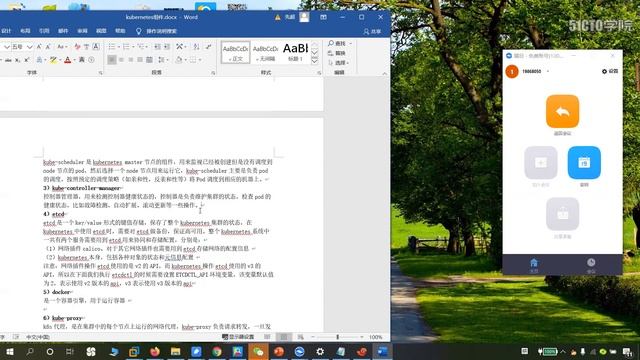Viewport: 640px width, 360px height.
Task: Open the Change Case (Aa) dropdown
Action: pyautogui.click(x=61, y=47)
